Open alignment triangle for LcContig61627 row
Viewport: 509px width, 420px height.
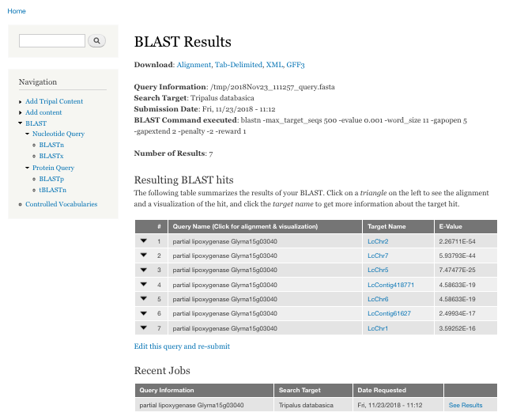(144, 313)
